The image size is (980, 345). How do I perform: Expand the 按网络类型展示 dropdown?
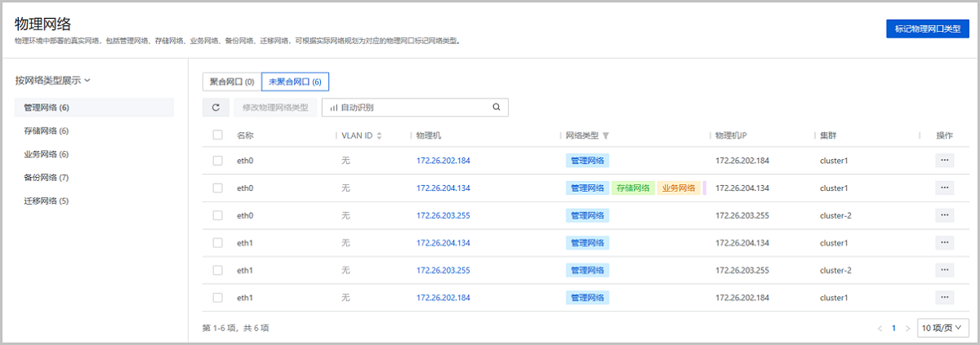pos(52,81)
